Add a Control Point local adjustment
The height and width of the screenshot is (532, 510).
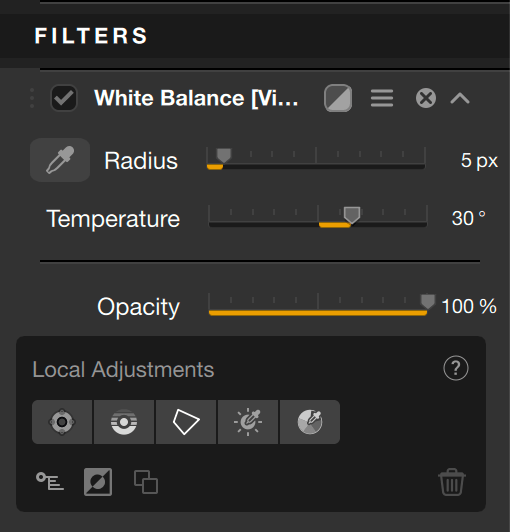[x=62, y=422]
